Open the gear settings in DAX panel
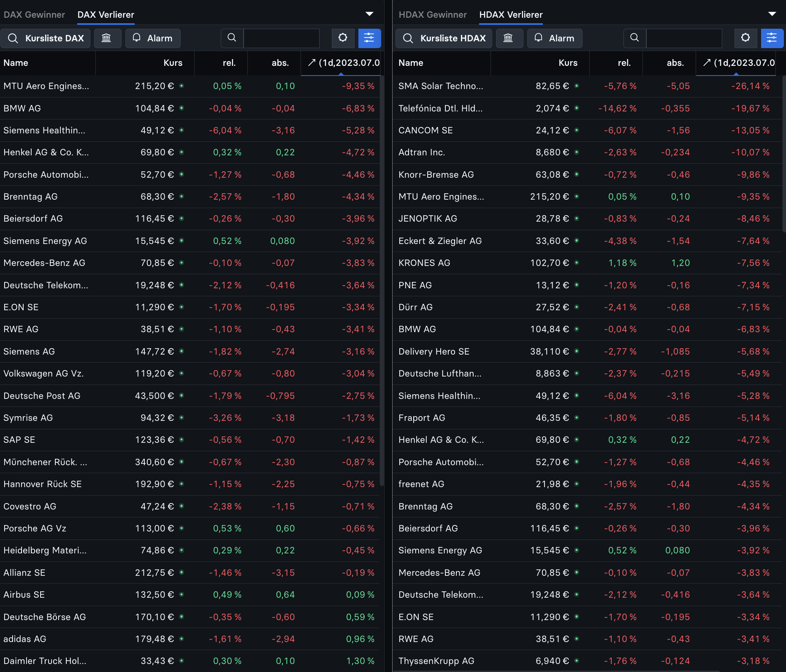This screenshot has height=672, width=786. pyautogui.click(x=343, y=38)
